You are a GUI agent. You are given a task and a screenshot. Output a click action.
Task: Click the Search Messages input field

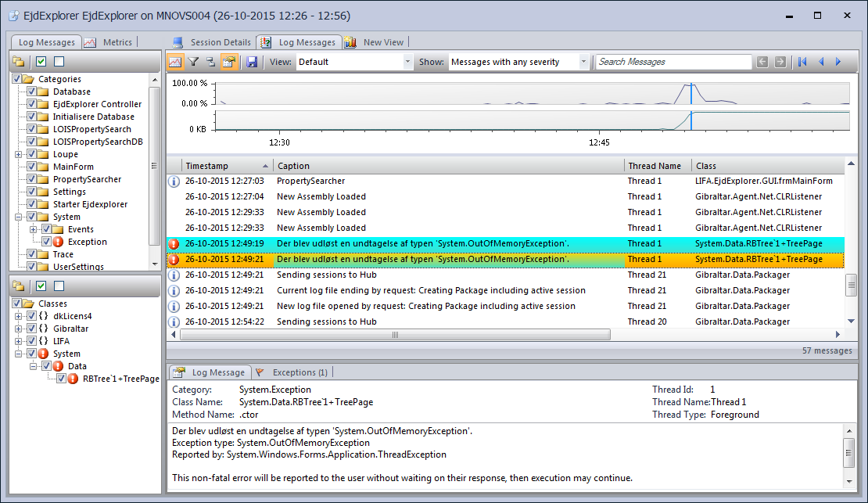pyautogui.click(x=673, y=62)
